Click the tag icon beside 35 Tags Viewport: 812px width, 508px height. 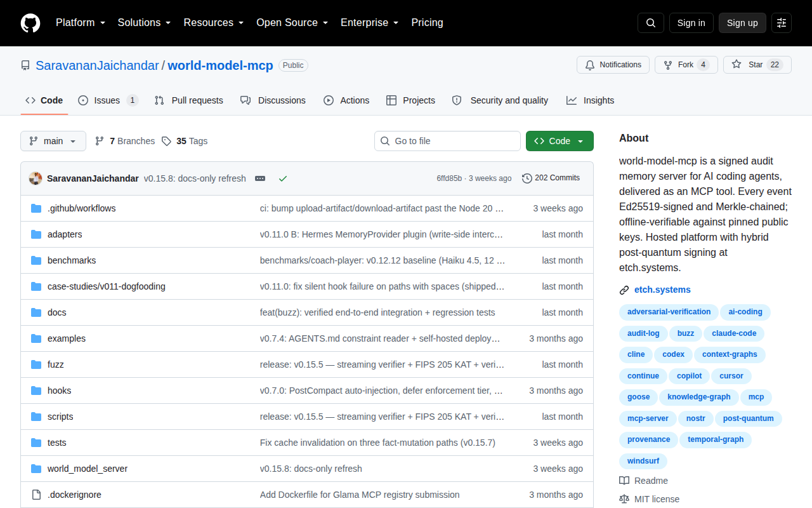166,141
